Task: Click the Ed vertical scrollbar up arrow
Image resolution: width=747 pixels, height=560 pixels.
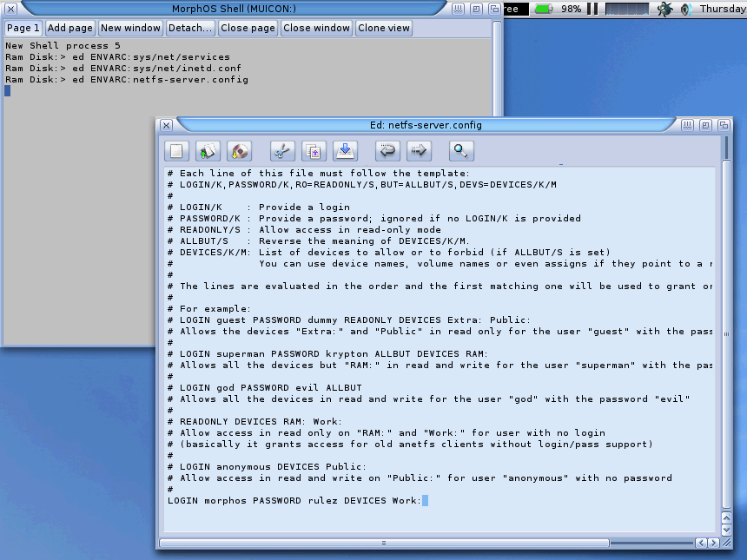Action: pyautogui.click(x=726, y=518)
